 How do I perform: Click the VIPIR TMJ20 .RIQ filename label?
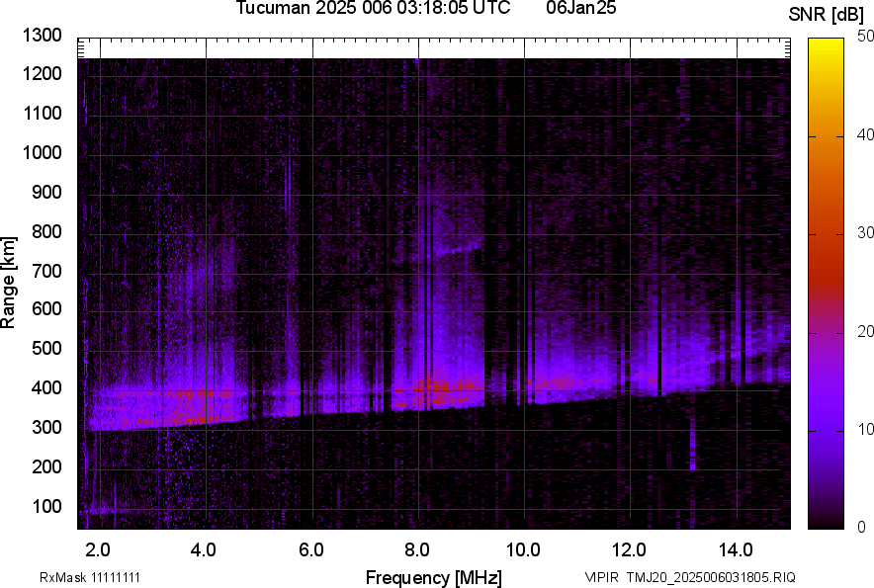(689, 577)
